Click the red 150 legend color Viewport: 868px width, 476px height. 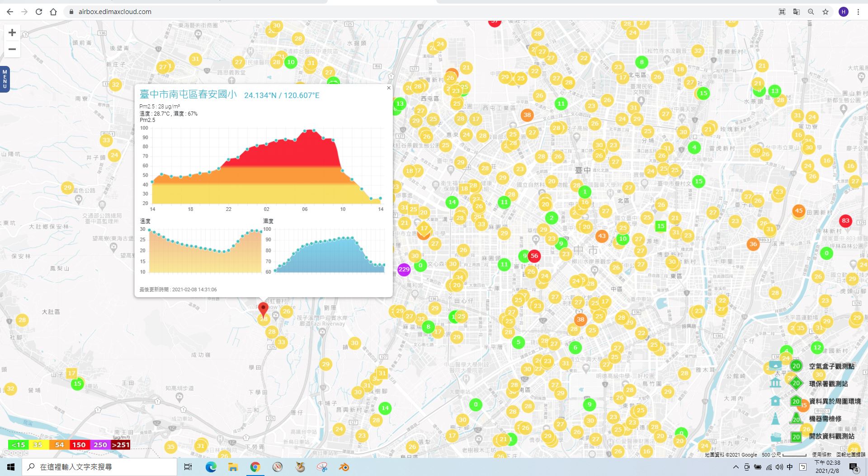79,445
